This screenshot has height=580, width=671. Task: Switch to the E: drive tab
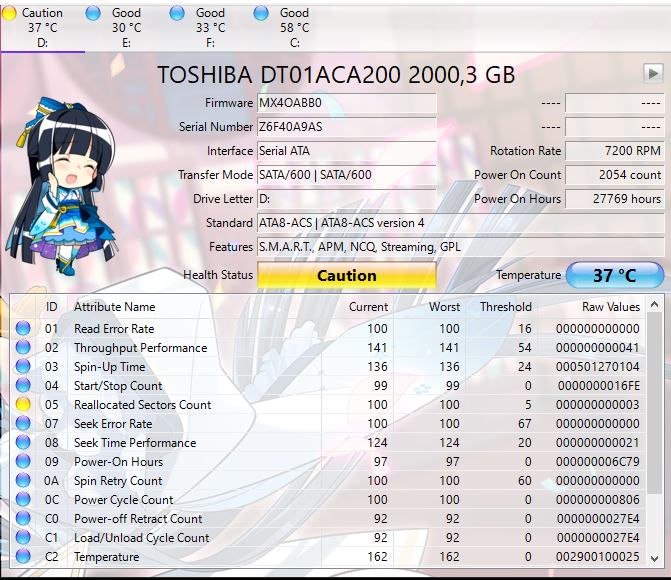click(x=127, y=28)
